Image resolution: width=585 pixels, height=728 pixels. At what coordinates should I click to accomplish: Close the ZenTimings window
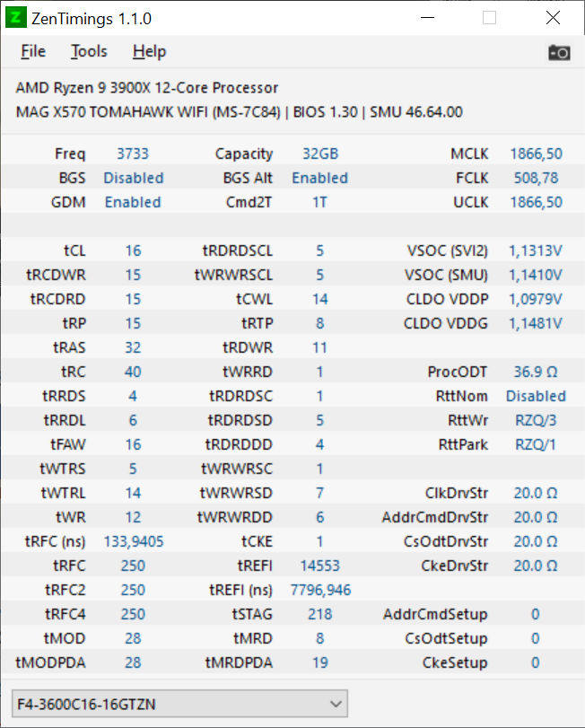[553, 18]
